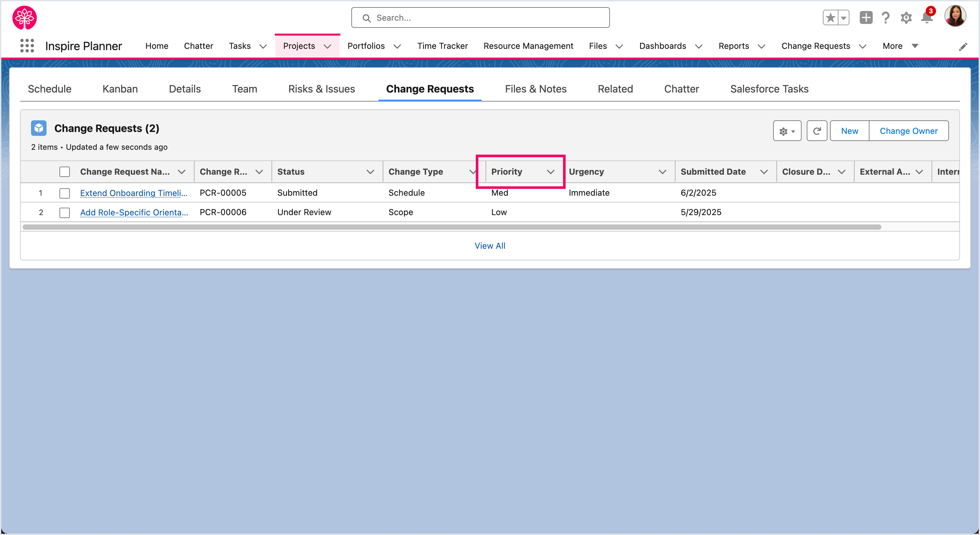Expand the Dashboards nav dropdown
980x535 pixels.
698,46
